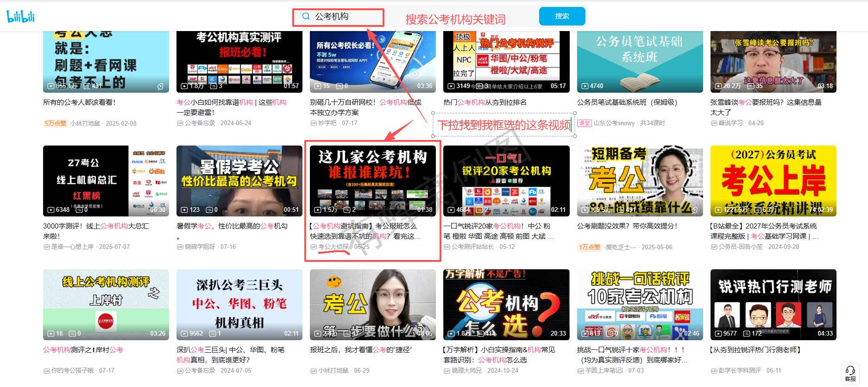Visit uploader 你的考公搭子哦
This screenshot has height=387, width=868.
pos(73,371)
